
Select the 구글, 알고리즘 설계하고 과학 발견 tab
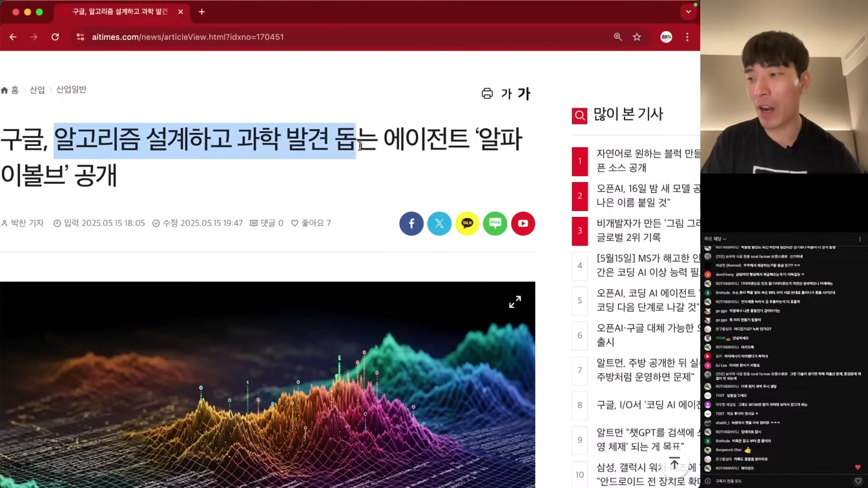click(x=122, y=12)
